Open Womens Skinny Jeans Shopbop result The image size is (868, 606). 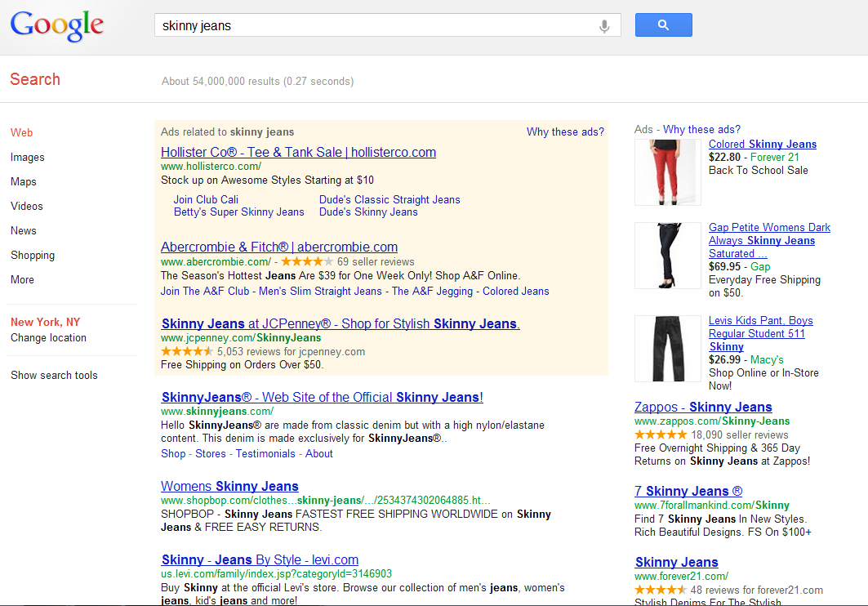pos(229,487)
